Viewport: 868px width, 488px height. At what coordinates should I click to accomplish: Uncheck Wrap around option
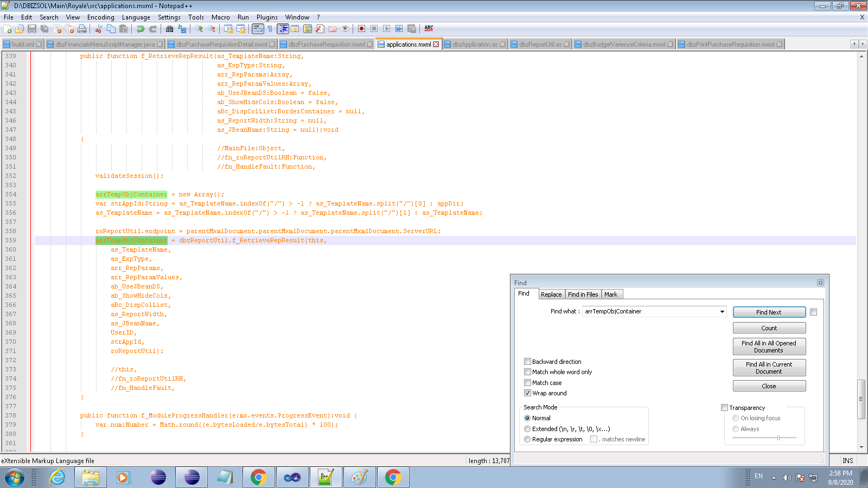click(x=527, y=393)
